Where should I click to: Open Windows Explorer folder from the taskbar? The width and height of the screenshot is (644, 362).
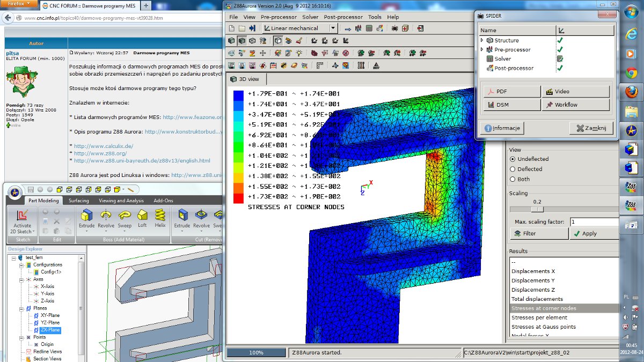coord(631,112)
